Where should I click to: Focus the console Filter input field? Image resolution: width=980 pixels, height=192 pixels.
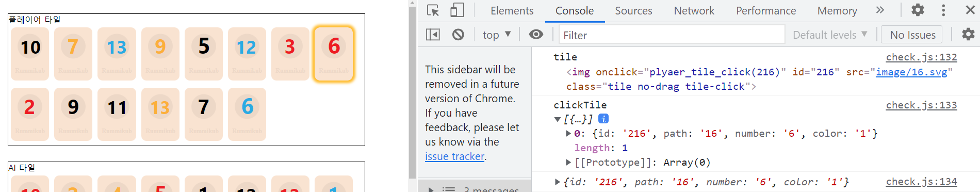click(672, 35)
